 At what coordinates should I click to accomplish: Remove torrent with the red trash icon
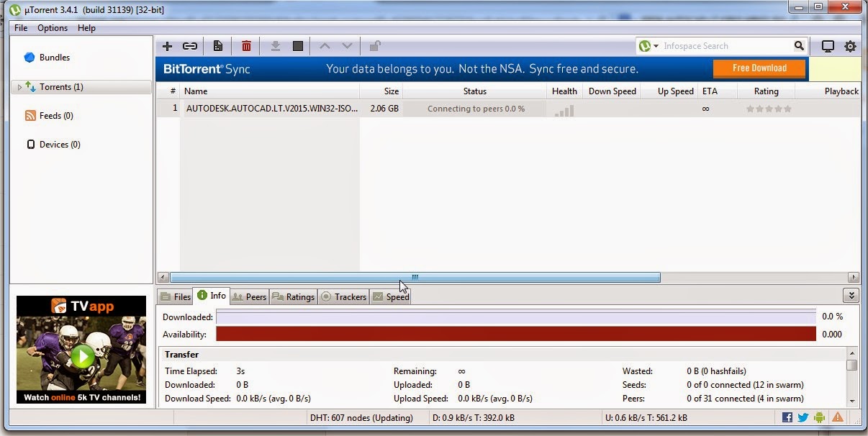click(x=246, y=46)
